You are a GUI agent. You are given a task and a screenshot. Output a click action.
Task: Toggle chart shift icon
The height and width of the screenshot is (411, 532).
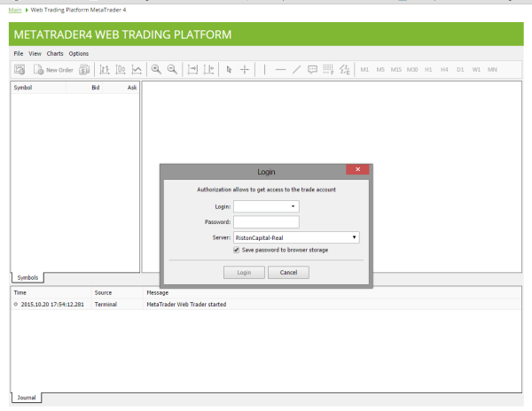coord(208,69)
